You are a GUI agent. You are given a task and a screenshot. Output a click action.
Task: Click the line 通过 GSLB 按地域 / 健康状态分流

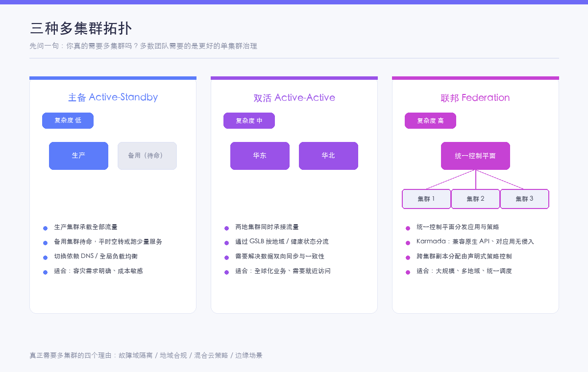(x=282, y=242)
